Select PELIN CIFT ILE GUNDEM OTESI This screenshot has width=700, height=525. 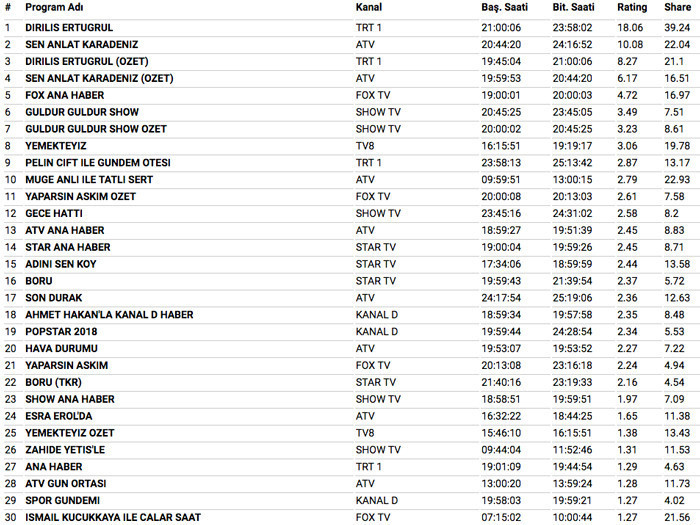[98, 162]
